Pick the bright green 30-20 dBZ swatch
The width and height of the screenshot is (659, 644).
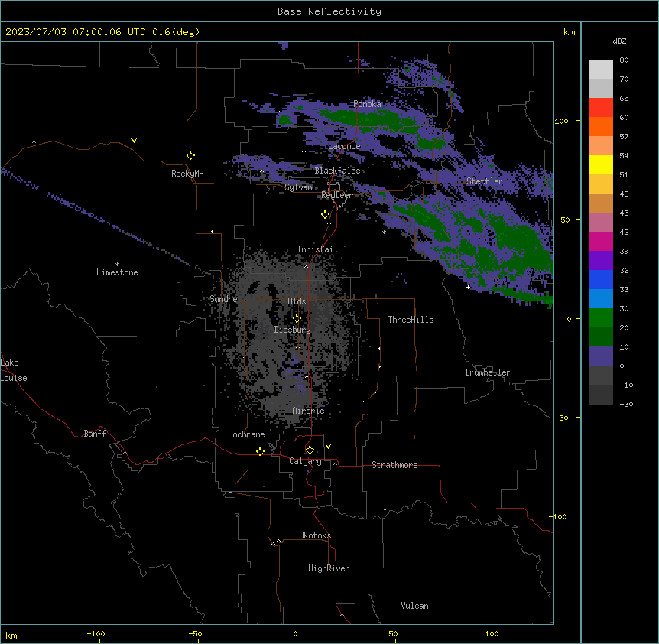click(601, 318)
